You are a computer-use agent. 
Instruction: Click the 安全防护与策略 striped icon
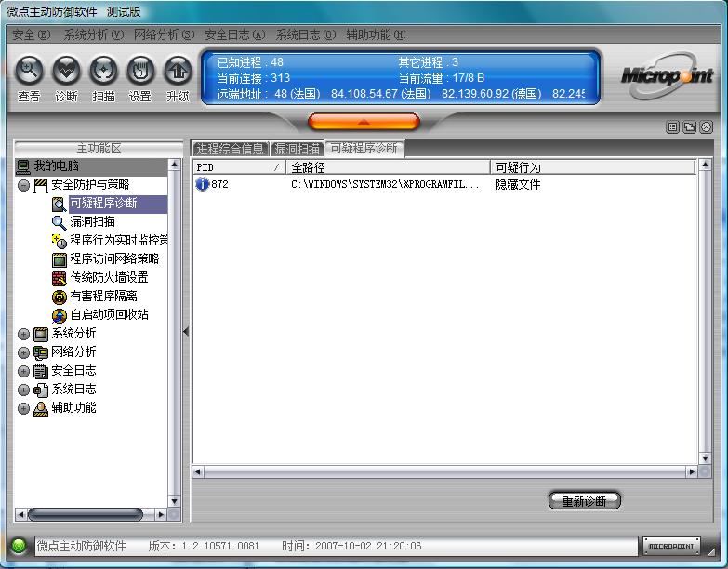pyautogui.click(x=41, y=185)
